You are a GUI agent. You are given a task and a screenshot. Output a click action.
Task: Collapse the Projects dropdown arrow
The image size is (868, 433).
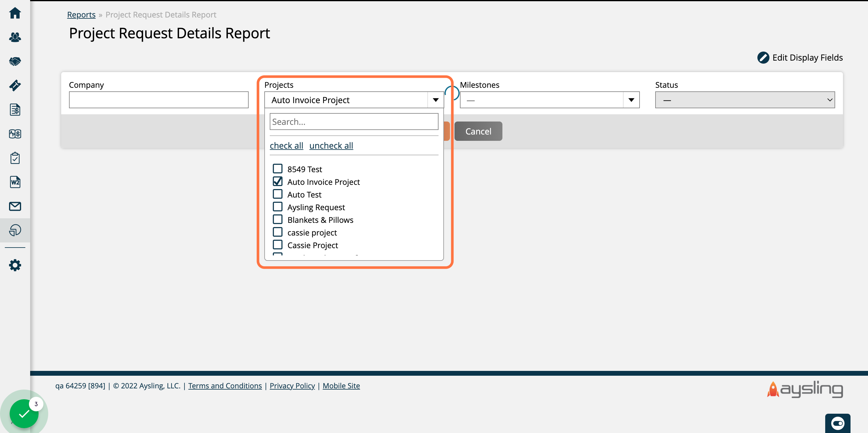[436, 100]
